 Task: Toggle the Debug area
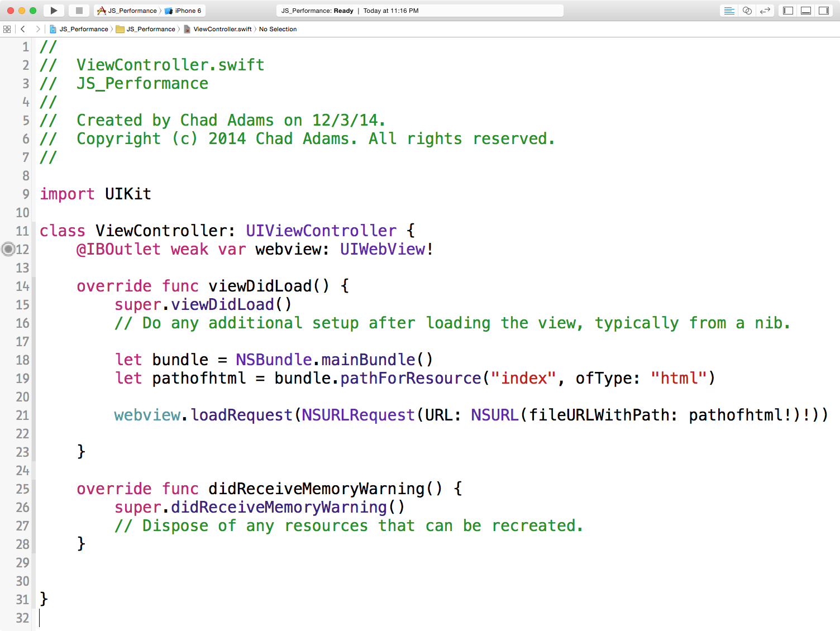click(806, 11)
